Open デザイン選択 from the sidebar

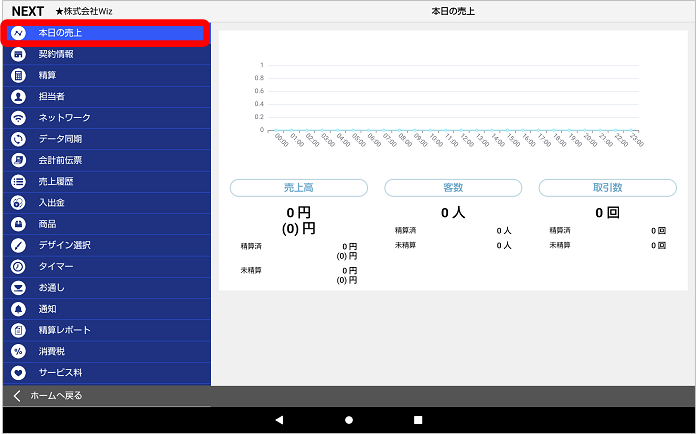[64, 245]
